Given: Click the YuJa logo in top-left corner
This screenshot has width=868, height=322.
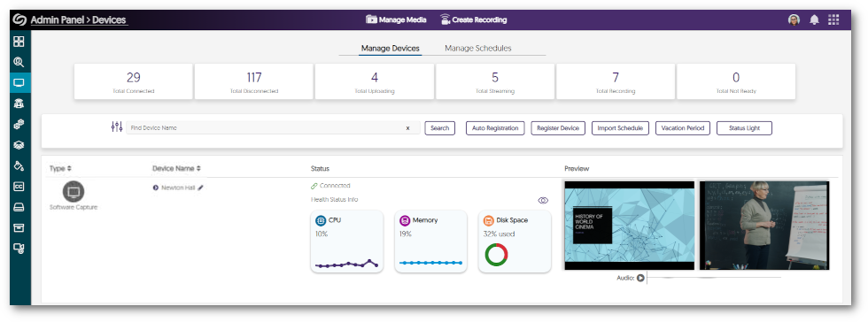Looking at the screenshot, I should (x=19, y=20).
